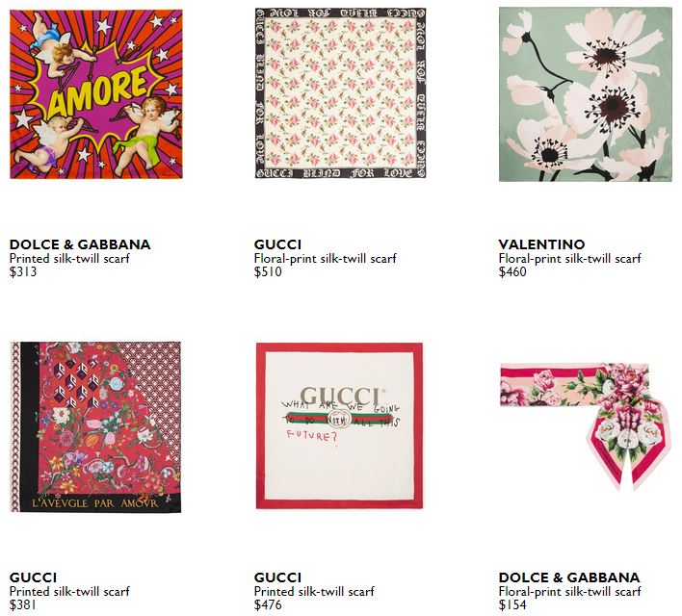Open the GUCCI brand link for the $476 scarf
The width and height of the screenshot is (682, 616).
(277, 577)
